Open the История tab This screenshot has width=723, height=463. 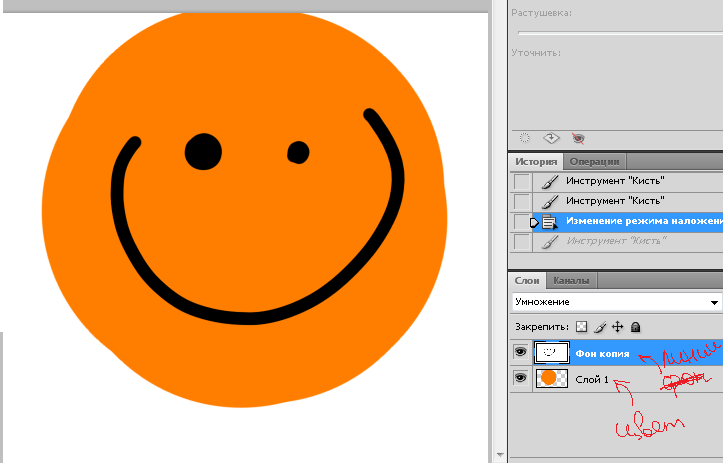[536, 161]
